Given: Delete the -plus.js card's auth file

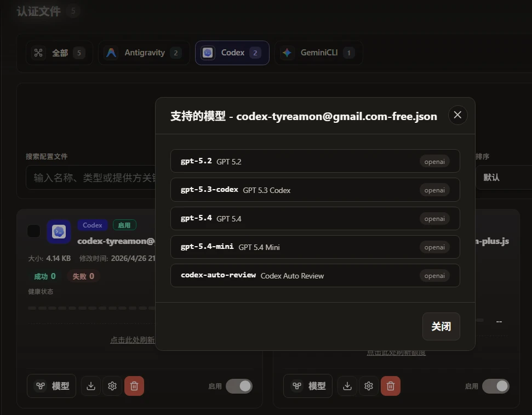Looking at the screenshot, I should [x=391, y=386].
